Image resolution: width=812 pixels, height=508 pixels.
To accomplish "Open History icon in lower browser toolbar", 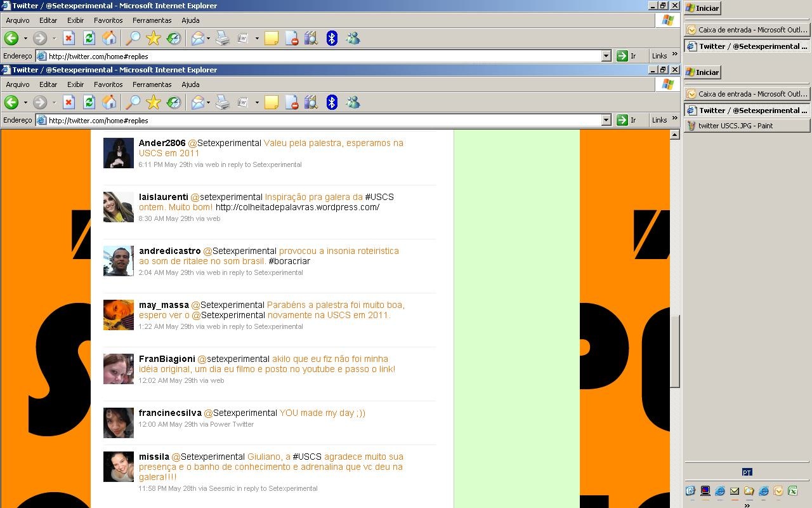I will click(173, 102).
